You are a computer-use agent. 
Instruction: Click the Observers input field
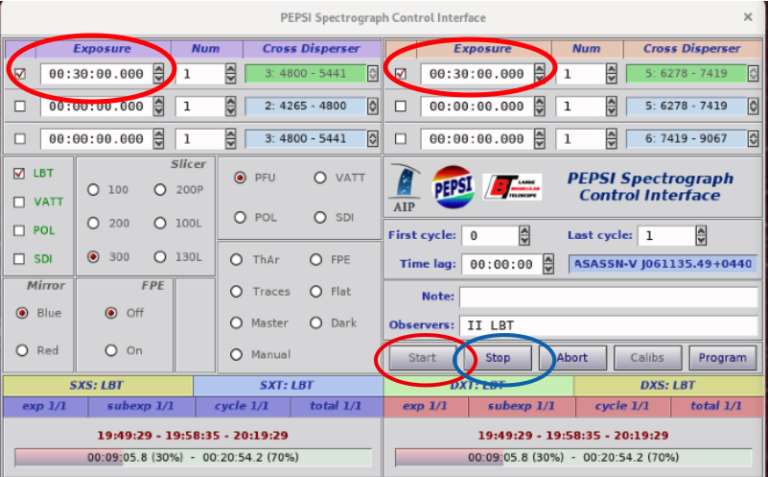click(607, 324)
